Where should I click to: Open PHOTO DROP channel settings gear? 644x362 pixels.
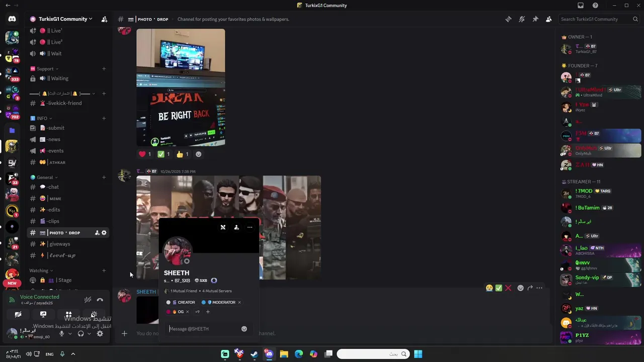[x=104, y=233]
